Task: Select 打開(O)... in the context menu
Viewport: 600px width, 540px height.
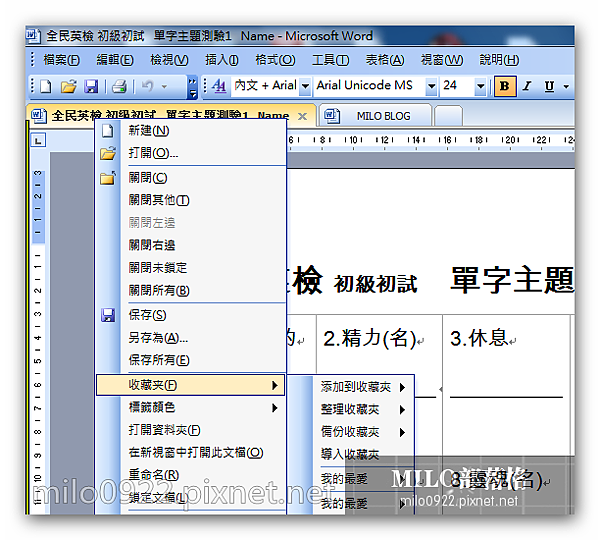Action: click(191, 153)
